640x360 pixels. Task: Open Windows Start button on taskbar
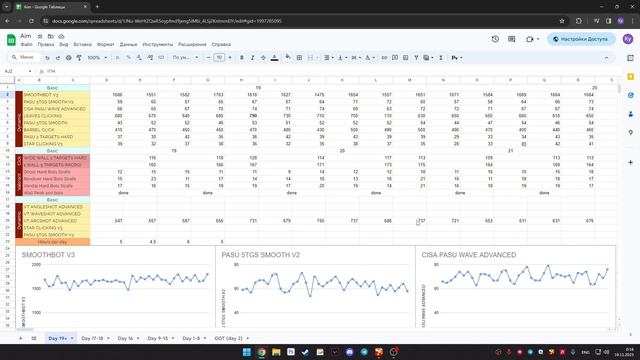point(247,352)
